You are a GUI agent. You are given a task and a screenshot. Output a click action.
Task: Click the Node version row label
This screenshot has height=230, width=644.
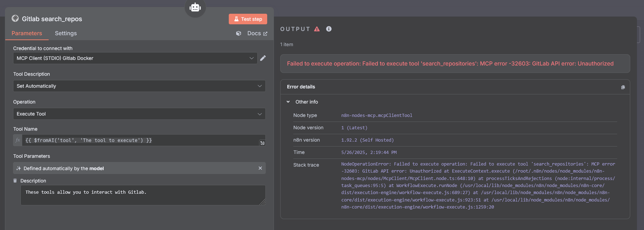point(308,128)
